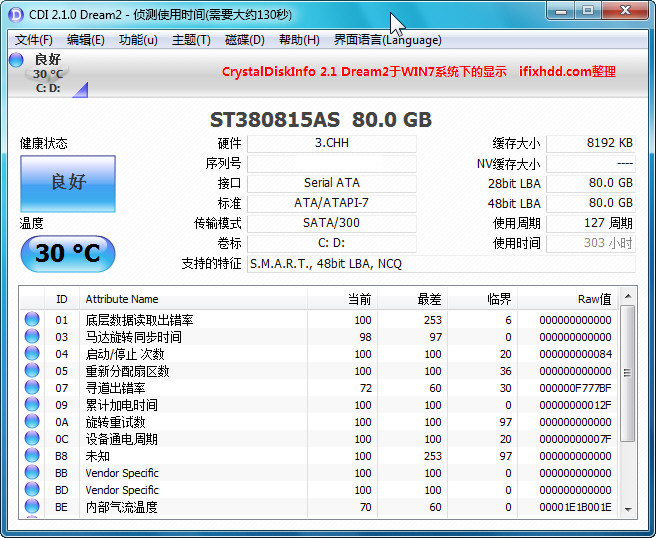
Task: Select the 启动/停止 次数 row
Action: click(319, 354)
